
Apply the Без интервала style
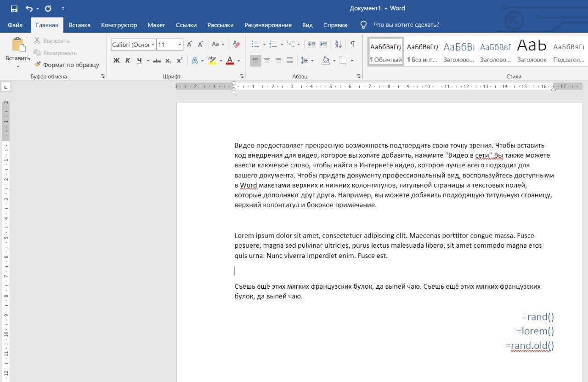coord(422,51)
